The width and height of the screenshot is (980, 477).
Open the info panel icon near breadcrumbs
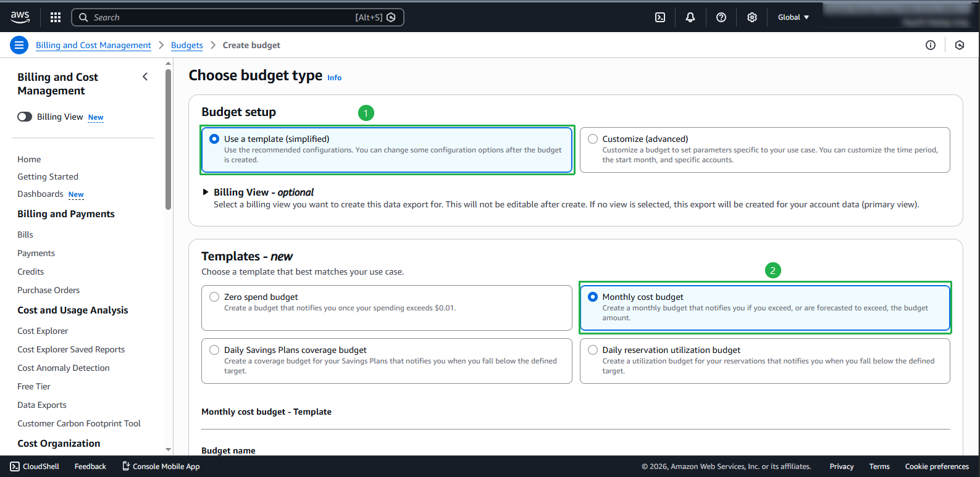click(x=931, y=45)
